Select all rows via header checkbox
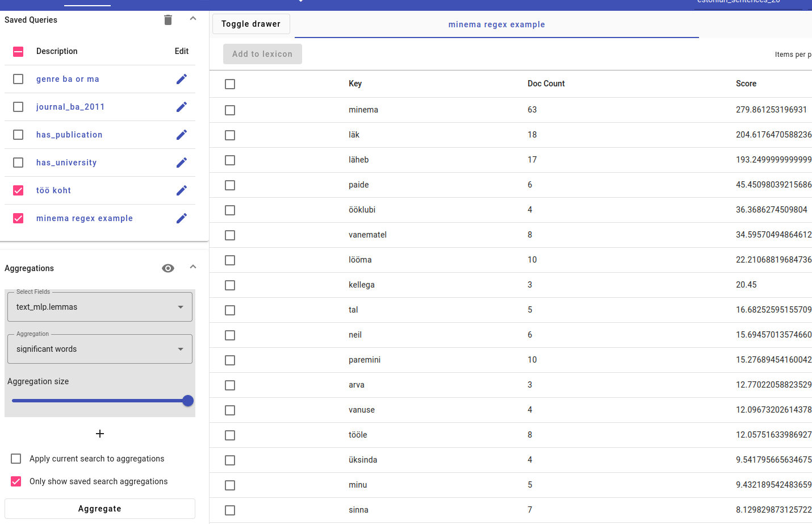 pos(230,84)
